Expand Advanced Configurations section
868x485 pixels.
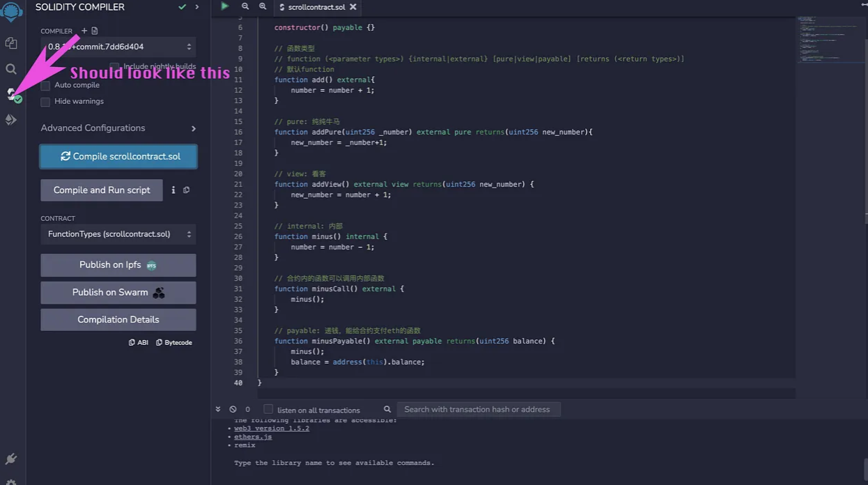point(118,128)
